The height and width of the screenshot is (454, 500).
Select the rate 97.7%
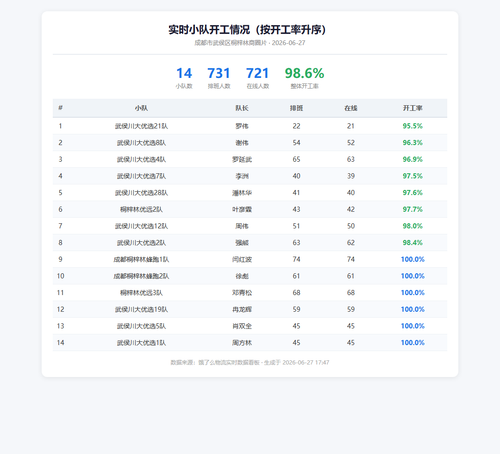[x=413, y=209]
